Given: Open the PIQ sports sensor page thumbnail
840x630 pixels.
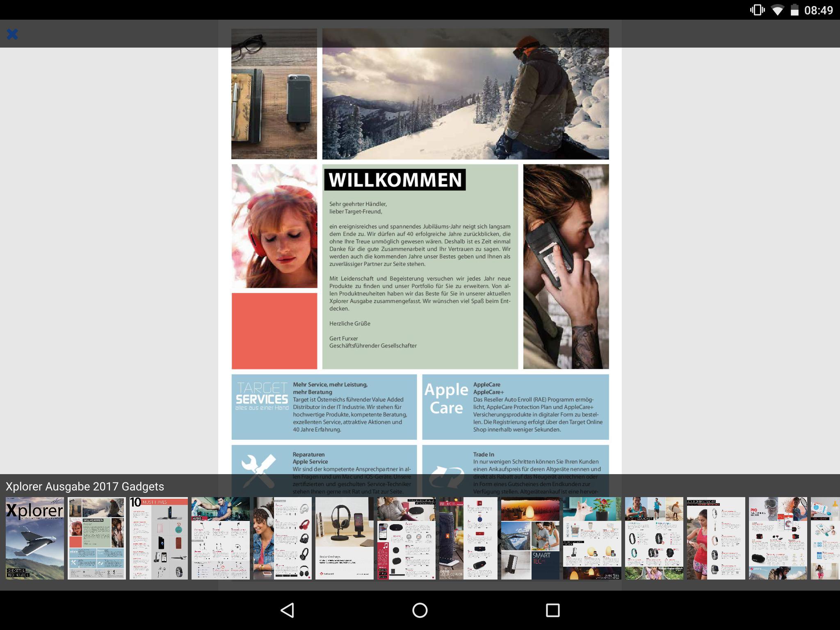Looking at the screenshot, I should click(778, 538).
